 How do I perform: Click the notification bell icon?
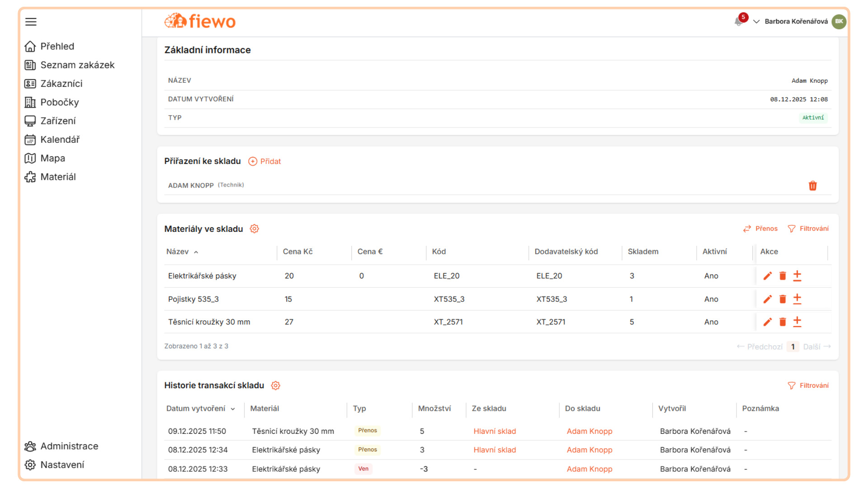739,21
